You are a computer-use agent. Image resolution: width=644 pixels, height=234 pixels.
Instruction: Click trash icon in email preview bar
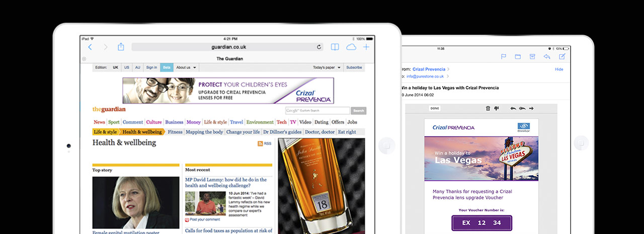tap(488, 108)
